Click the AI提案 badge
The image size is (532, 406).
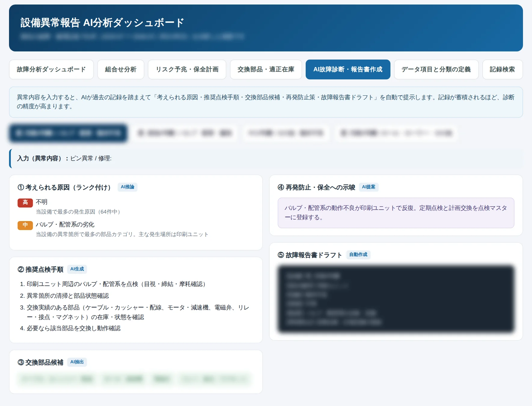click(369, 187)
